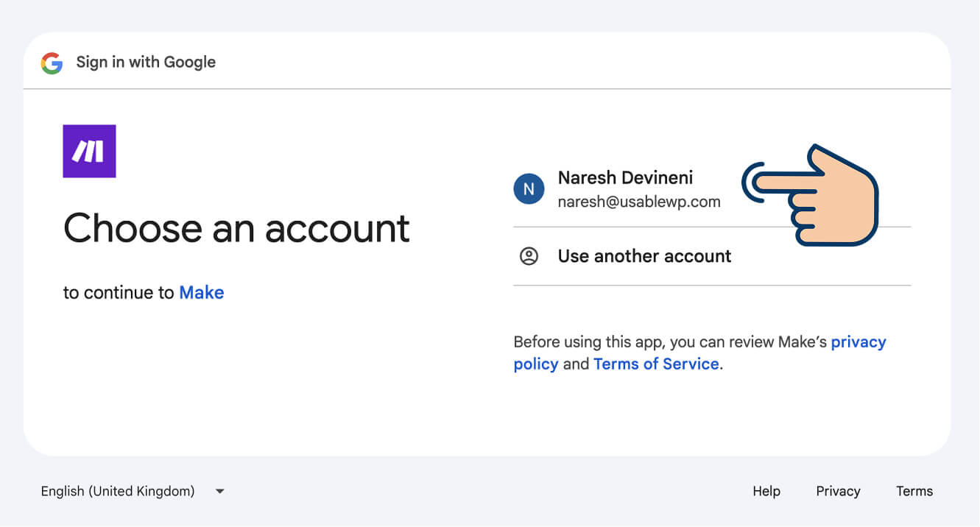The image size is (980, 527).
Task: Click the Google logo in the header
Action: coord(52,63)
